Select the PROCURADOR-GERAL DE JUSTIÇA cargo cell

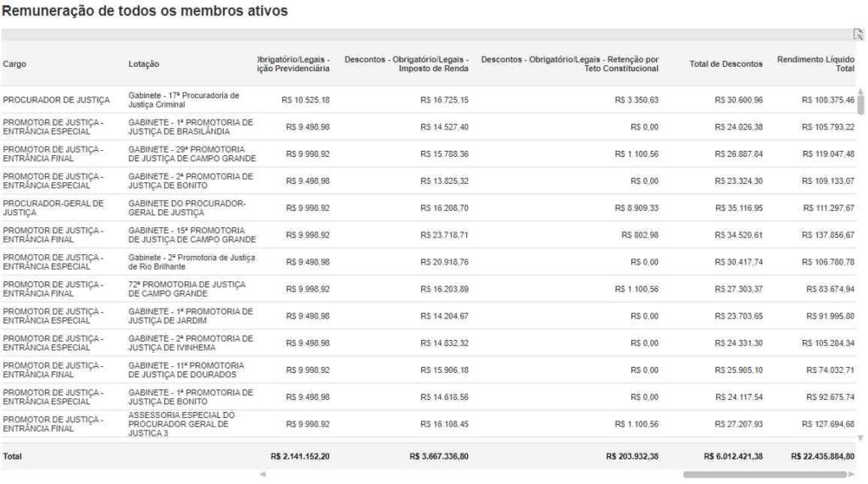pos(53,208)
